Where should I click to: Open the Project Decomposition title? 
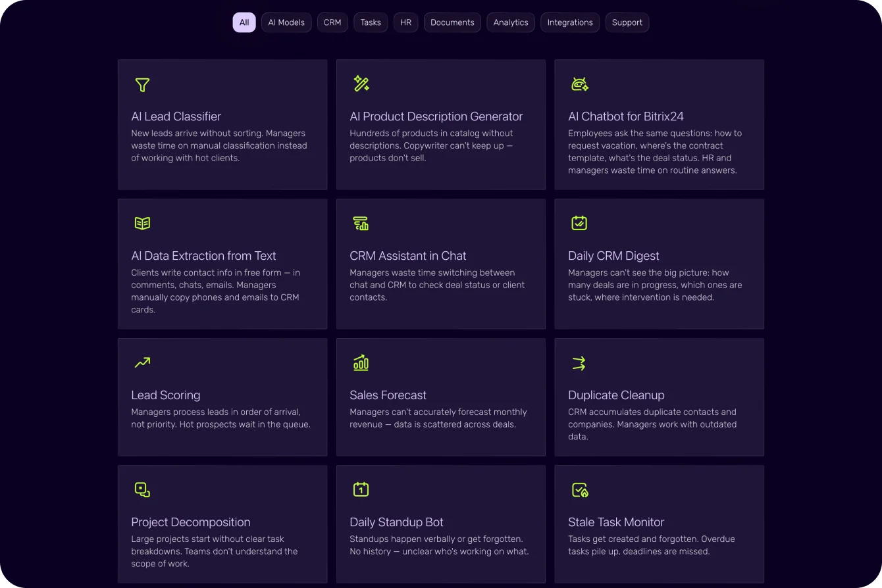(190, 522)
